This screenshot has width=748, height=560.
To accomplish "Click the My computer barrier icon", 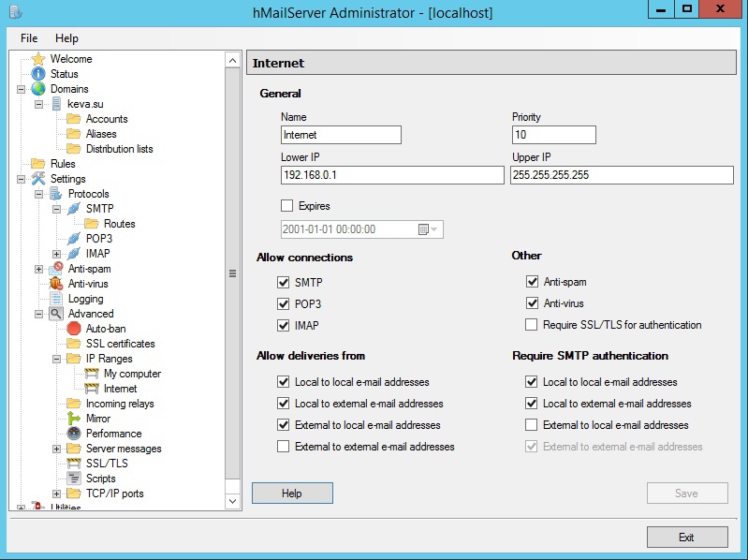I will pyautogui.click(x=91, y=374).
